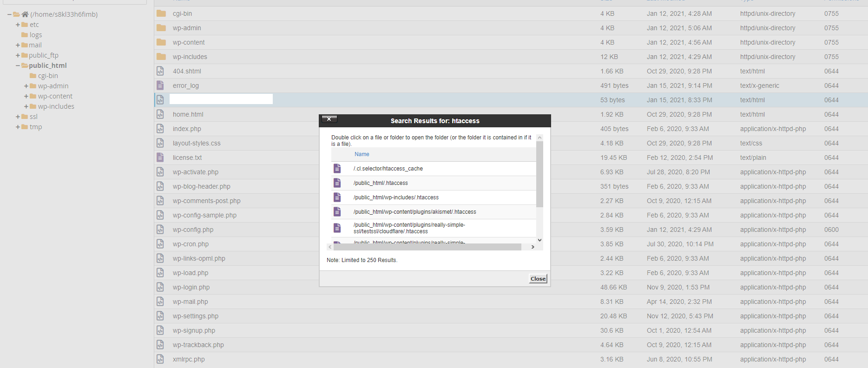Viewport: 868px width, 368px height.
Task: Click the logs folder icon in tree
Action: (25, 35)
